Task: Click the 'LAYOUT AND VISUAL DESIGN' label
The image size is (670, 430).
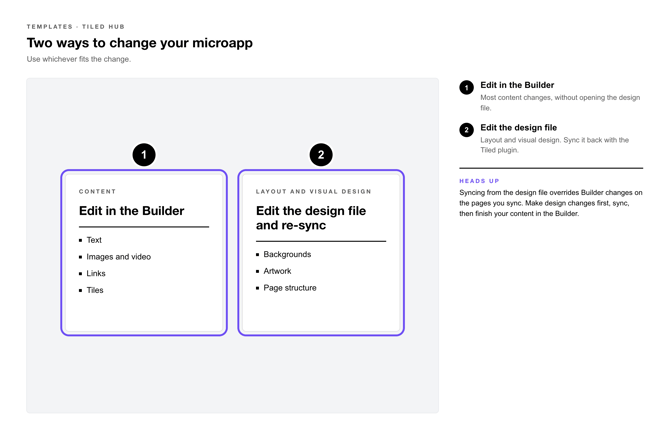Action: pyautogui.click(x=314, y=191)
